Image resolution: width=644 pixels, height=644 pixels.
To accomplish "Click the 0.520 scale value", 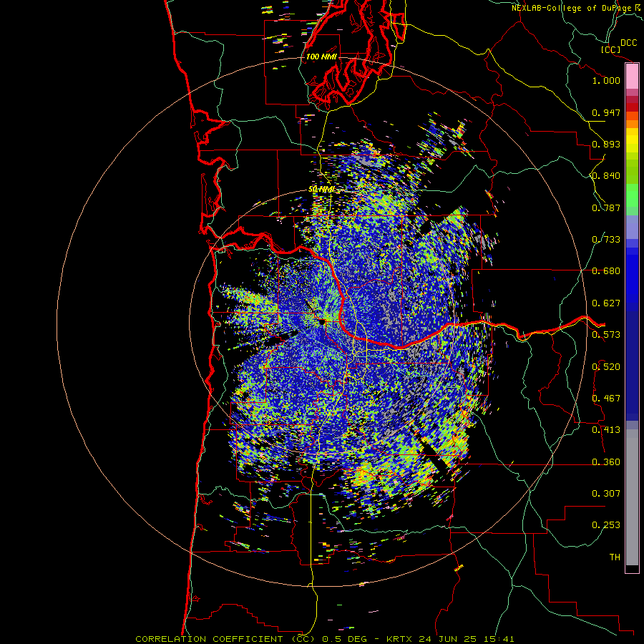I will [x=606, y=367].
